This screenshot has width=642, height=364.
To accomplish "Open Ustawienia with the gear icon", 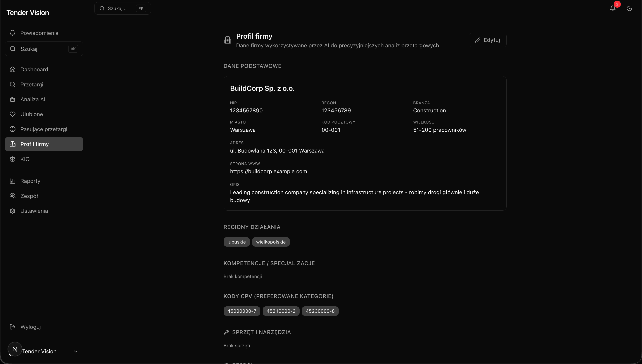I will 12,211.
